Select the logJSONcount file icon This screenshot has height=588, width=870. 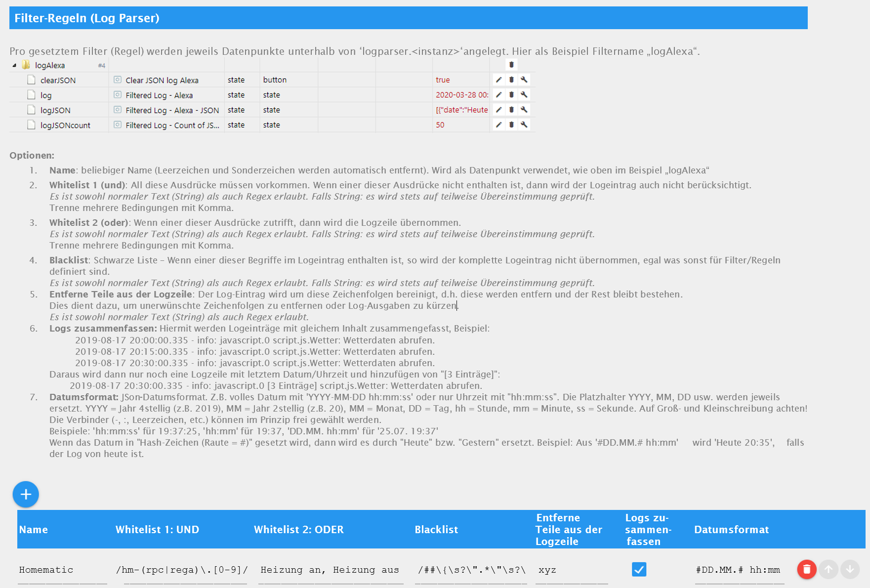pos(31,125)
